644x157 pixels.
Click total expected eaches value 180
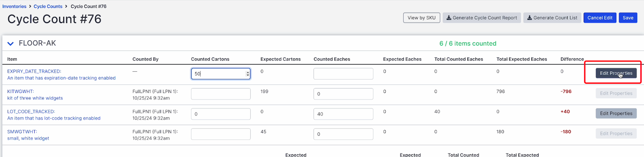click(x=500, y=132)
